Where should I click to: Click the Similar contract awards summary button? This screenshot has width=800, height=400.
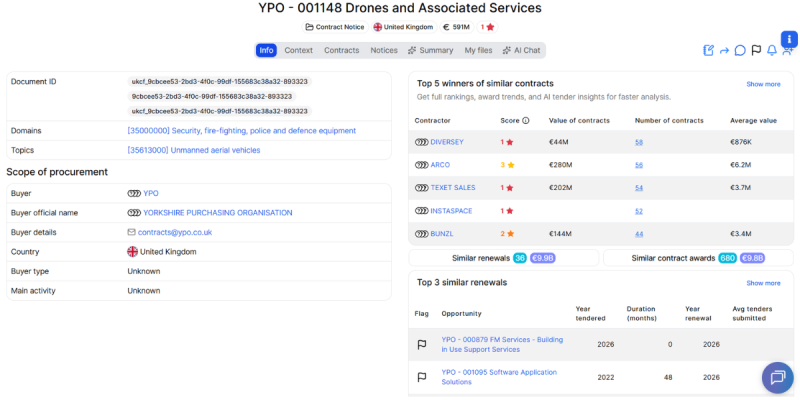(698, 258)
